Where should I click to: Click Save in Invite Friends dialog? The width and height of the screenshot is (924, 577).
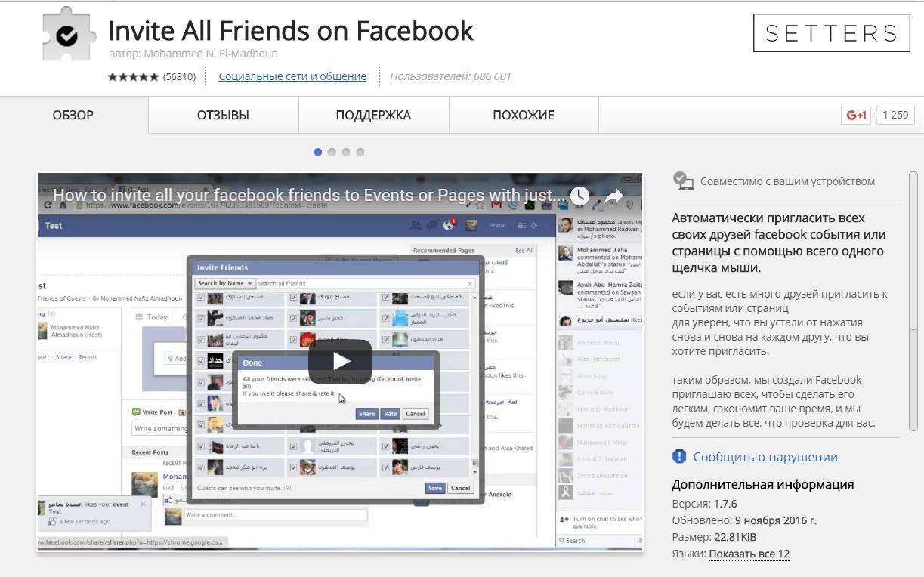coord(434,488)
